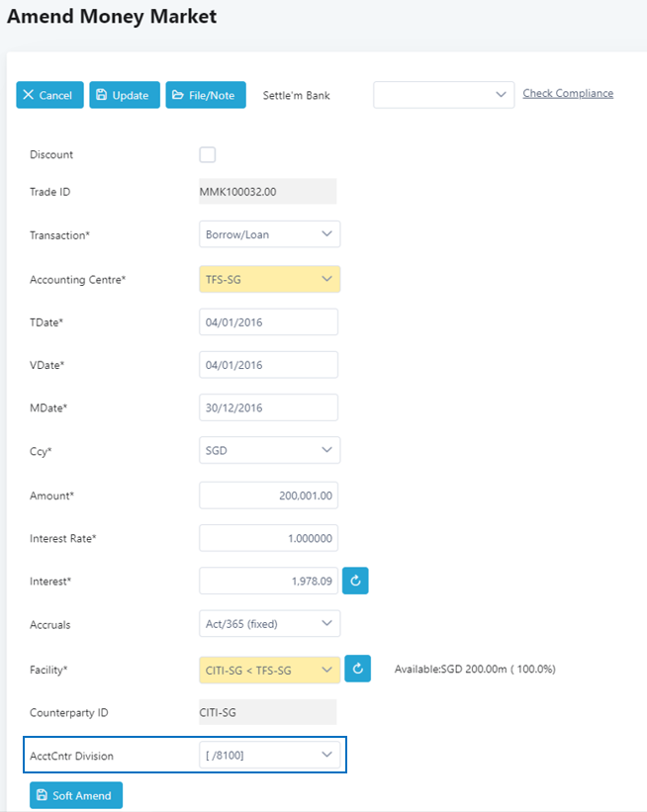647x812 pixels.
Task: Follow the Check Compliance link
Action: (568, 93)
